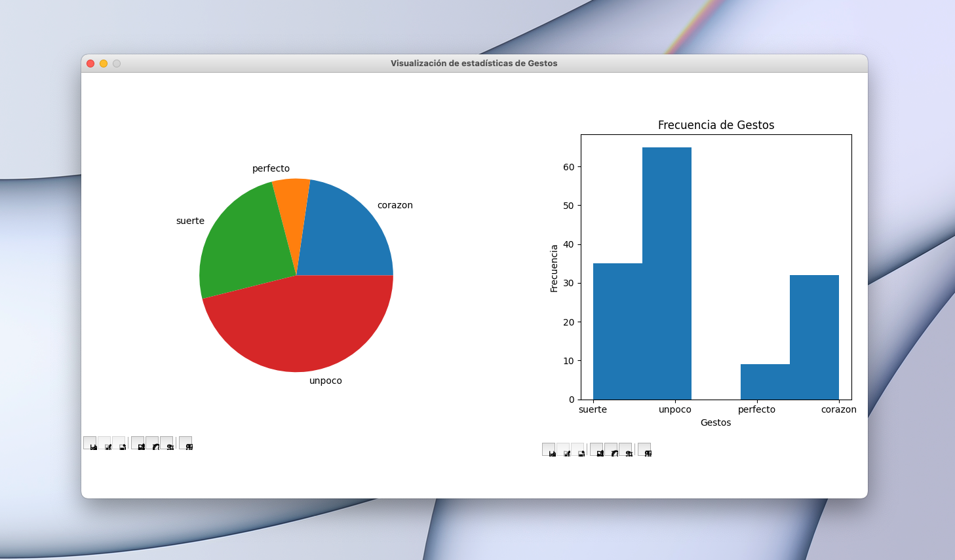Viewport: 955px width, 560px height.
Task: Minimize the window with yellow button
Action: click(104, 64)
